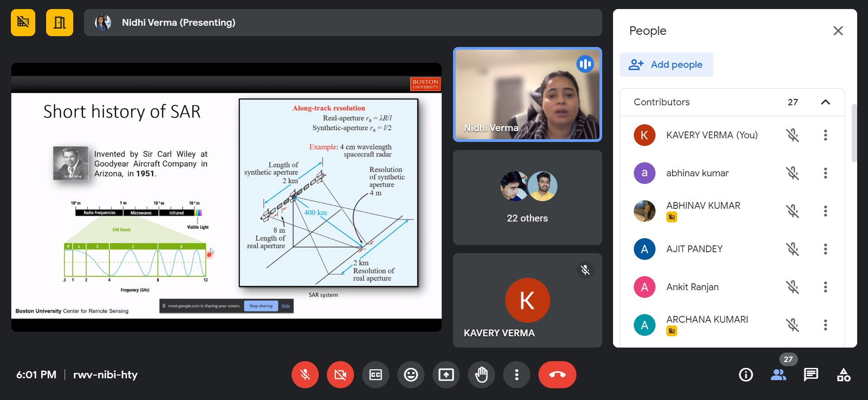Click the present now screen icon
Viewport: 868px width, 400px height.
[x=446, y=375]
